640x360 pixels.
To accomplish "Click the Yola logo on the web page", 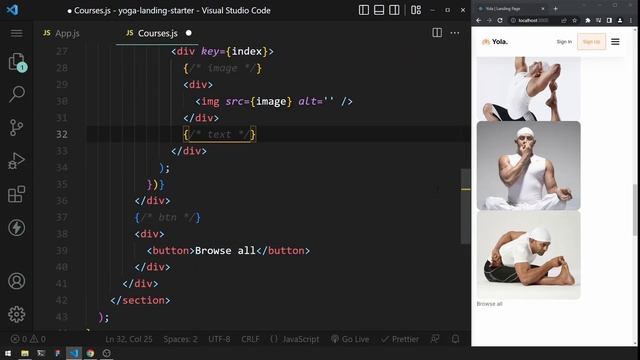I will [495, 42].
